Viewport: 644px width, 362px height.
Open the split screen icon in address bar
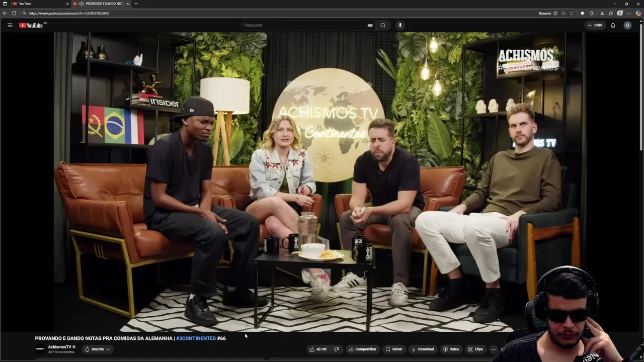tap(563, 13)
